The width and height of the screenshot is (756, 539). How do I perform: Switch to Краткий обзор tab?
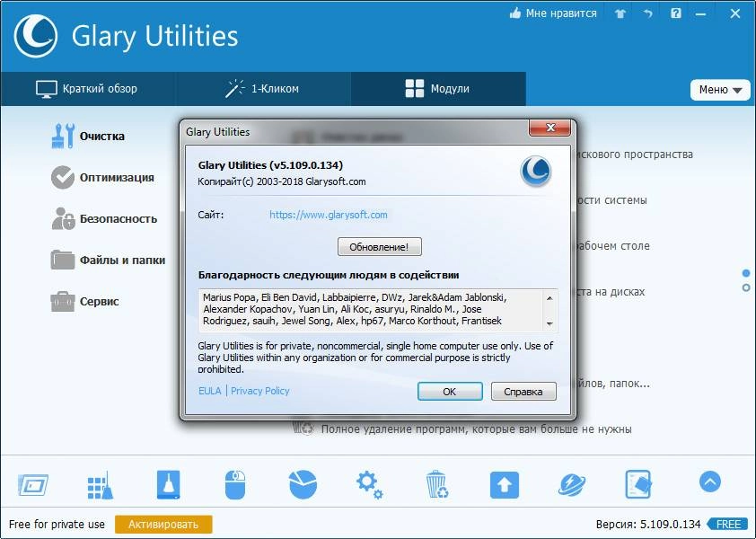pyautogui.click(x=87, y=89)
